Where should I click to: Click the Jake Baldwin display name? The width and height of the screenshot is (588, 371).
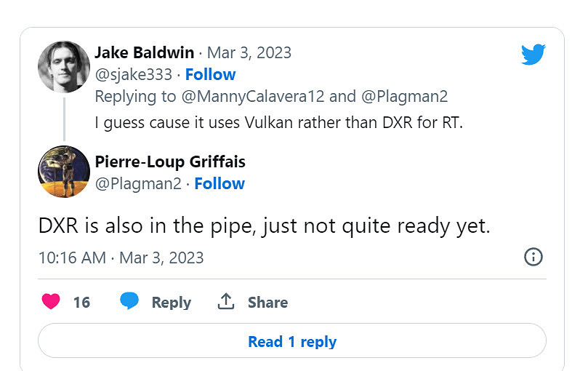(145, 52)
